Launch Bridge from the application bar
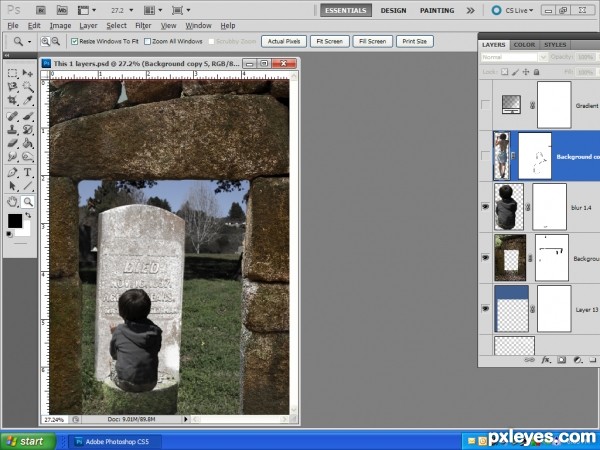Viewport: 600px width, 450px height. click(x=41, y=10)
